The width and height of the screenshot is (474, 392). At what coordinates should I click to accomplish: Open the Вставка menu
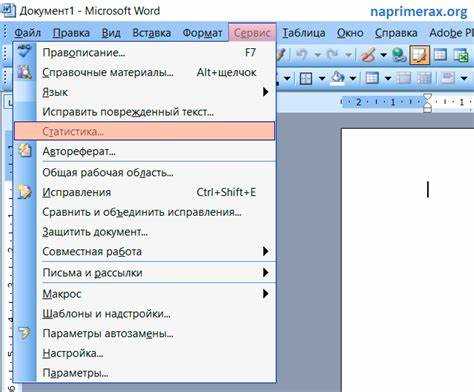[152, 33]
